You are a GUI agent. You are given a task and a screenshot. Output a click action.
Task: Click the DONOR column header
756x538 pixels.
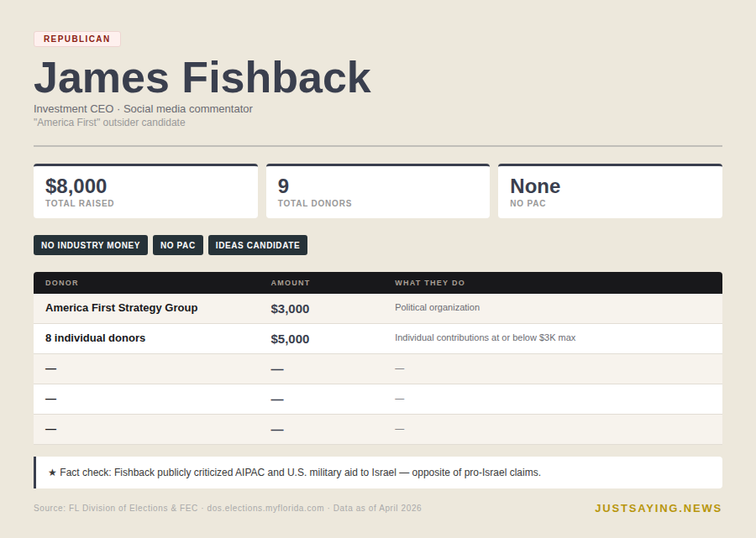tap(62, 283)
